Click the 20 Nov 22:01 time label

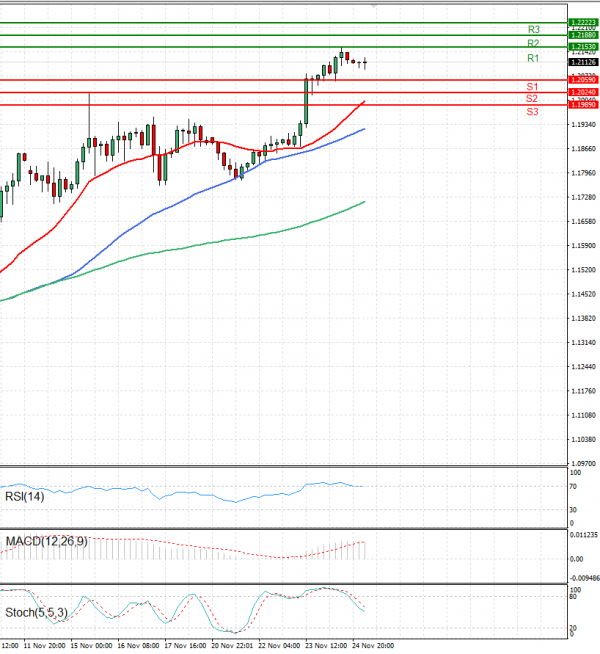click(232, 646)
